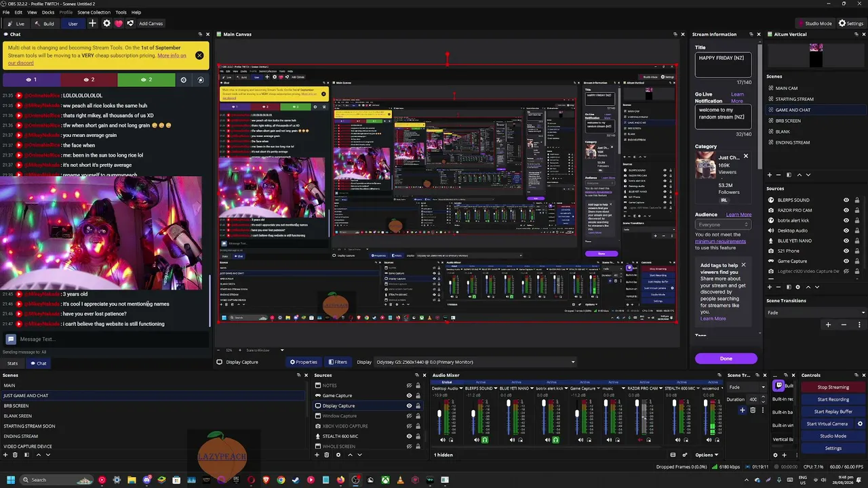
Task: Expand Game Capture mixer channel arrow
Action: pyautogui.click(x=598, y=388)
